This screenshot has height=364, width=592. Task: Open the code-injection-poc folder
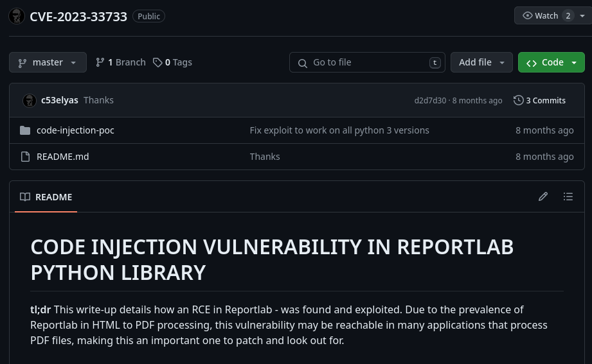(75, 130)
